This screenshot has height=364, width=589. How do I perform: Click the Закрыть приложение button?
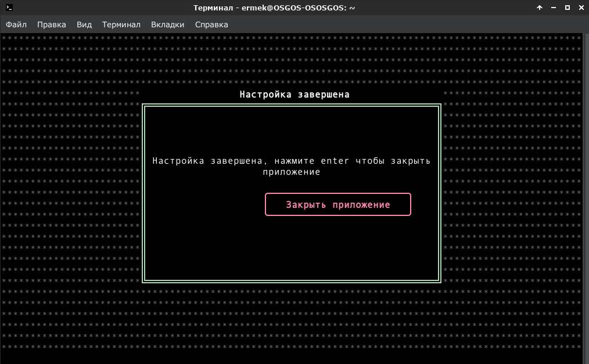coord(338,204)
